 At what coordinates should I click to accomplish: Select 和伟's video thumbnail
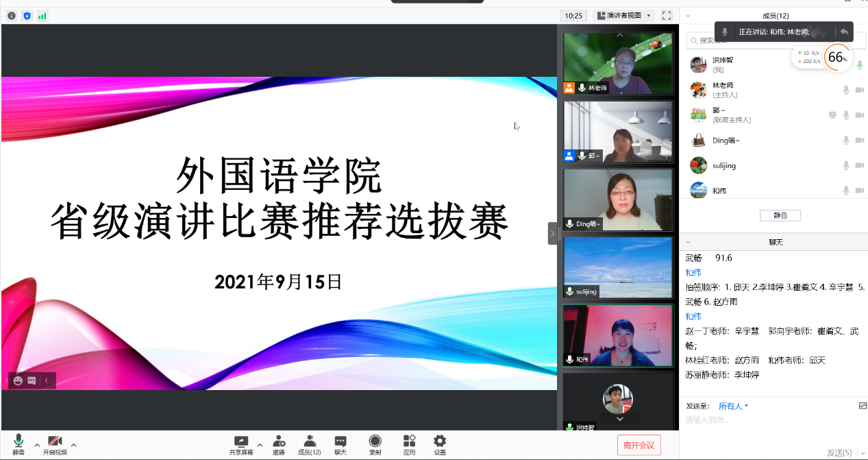[619, 335]
